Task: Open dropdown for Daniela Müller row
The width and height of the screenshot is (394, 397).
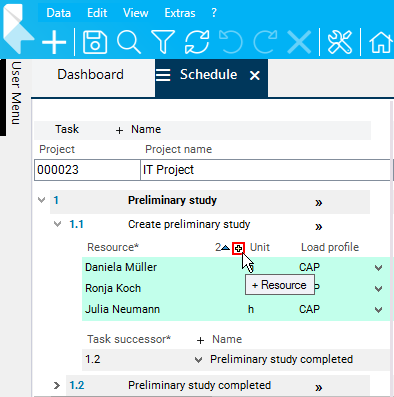Action: [x=378, y=268]
